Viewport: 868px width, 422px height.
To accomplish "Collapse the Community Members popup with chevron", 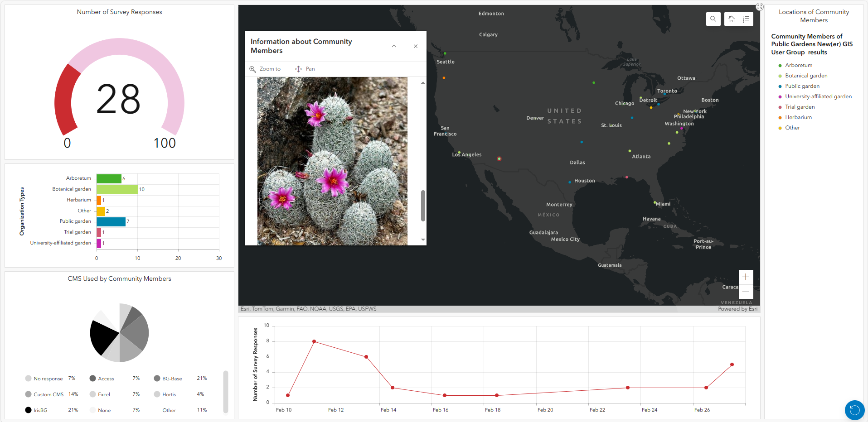I will (393, 46).
